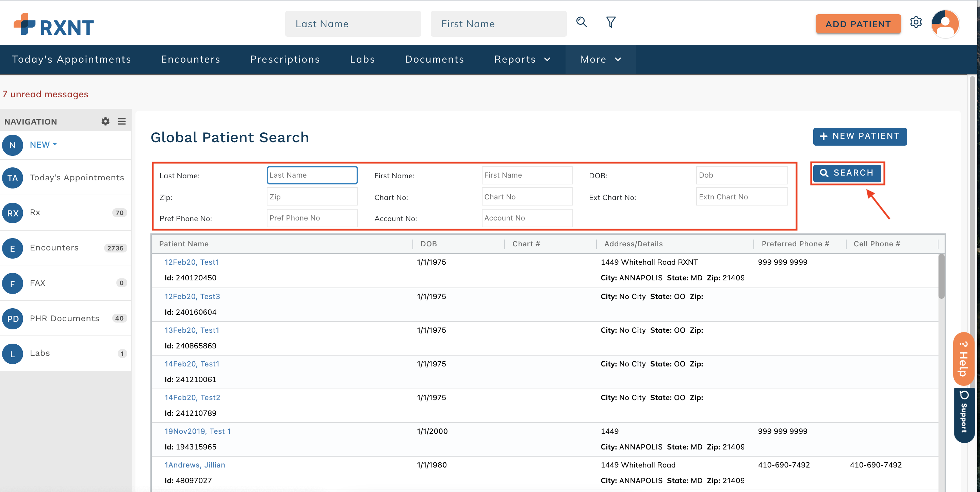The height and width of the screenshot is (492, 980).
Task: Open the magnifier search icon in top bar
Action: coord(581,22)
